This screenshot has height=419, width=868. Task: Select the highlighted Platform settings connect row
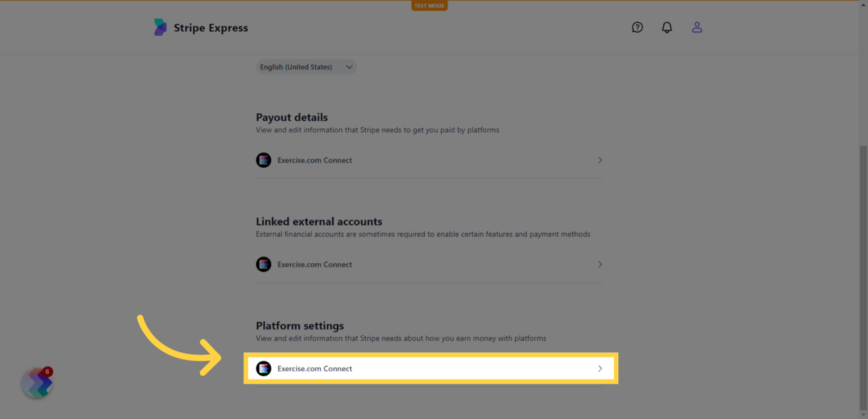431,368
